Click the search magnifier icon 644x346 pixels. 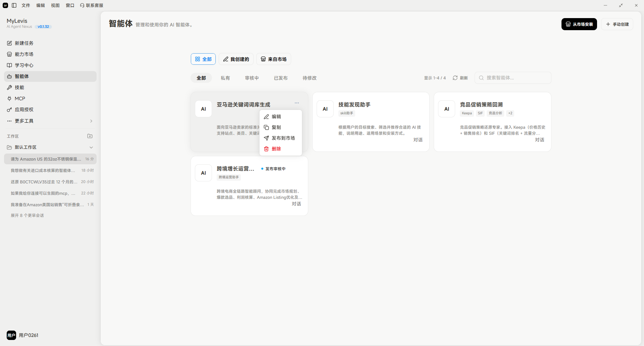tap(481, 78)
